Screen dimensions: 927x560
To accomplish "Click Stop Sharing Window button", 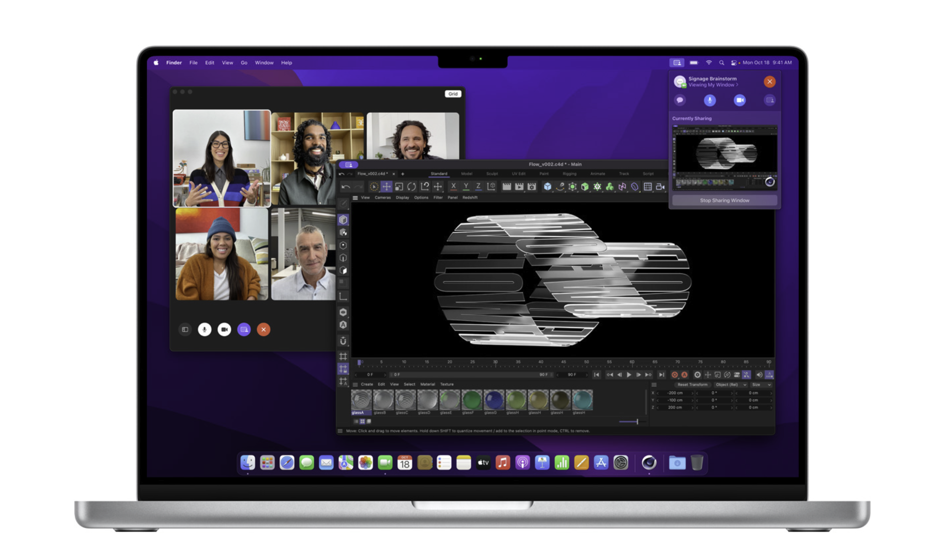I will pos(724,200).
